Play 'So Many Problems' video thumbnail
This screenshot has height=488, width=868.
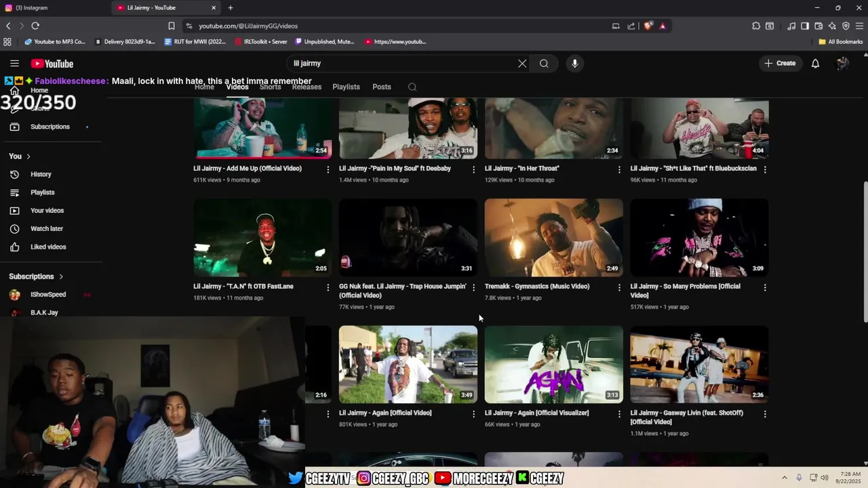tap(699, 237)
